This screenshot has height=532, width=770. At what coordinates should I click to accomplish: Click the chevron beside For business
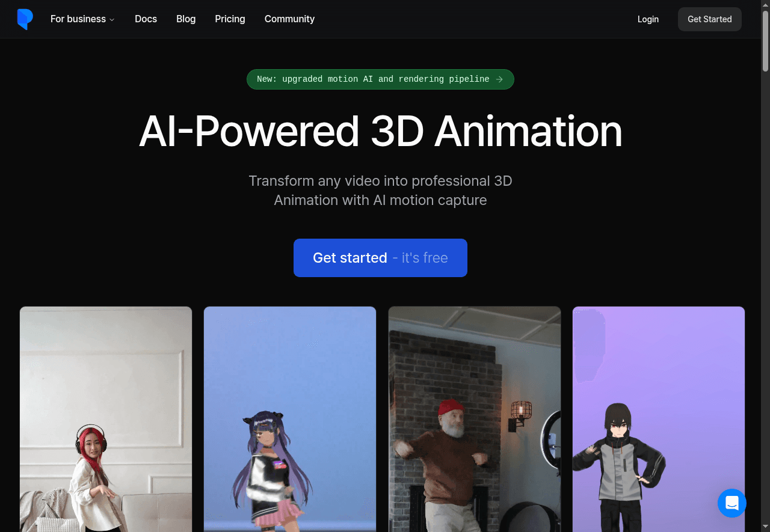[112, 20]
